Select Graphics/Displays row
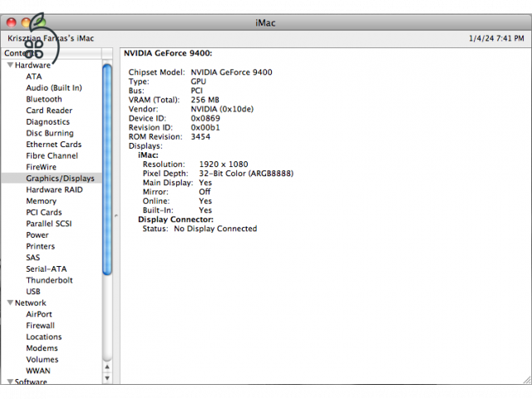 pyautogui.click(x=52, y=178)
